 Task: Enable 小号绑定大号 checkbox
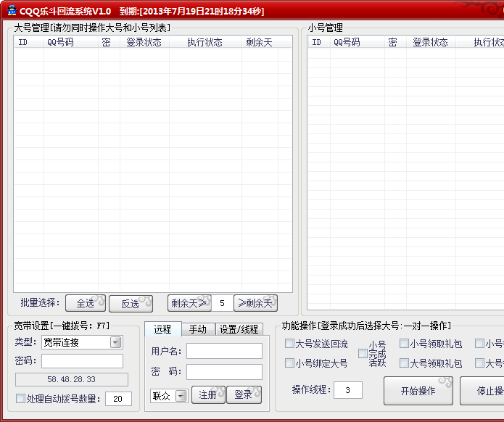point(289,363)
